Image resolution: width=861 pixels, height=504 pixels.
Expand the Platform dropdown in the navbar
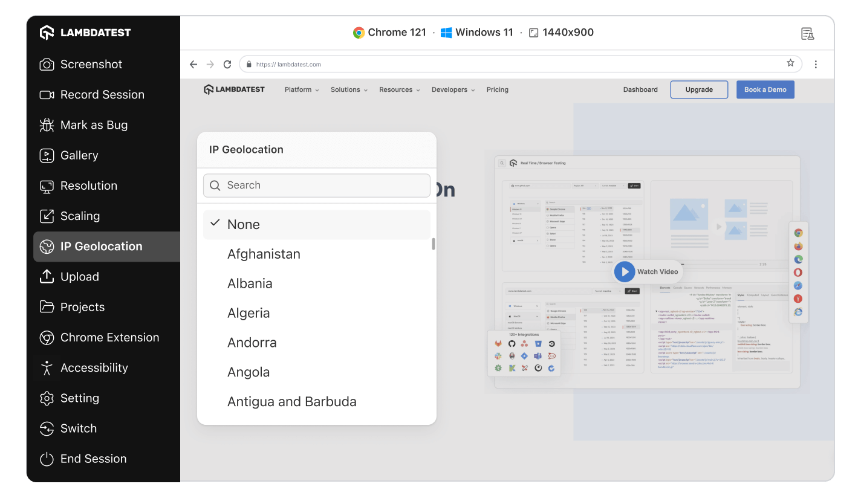point(302,89)
